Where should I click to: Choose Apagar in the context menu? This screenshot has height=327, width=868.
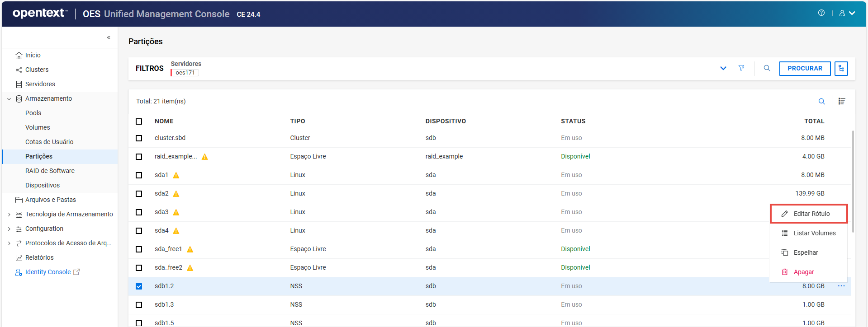coord(803,272)
